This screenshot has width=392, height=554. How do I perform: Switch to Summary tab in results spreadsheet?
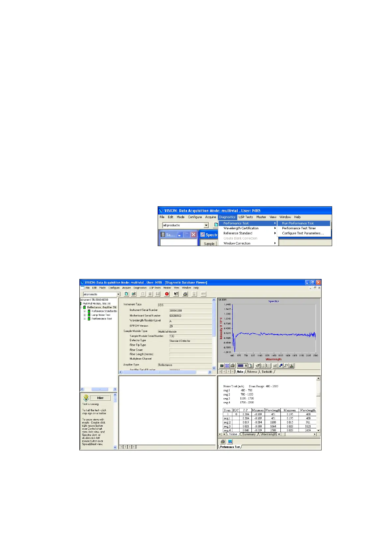249,434
